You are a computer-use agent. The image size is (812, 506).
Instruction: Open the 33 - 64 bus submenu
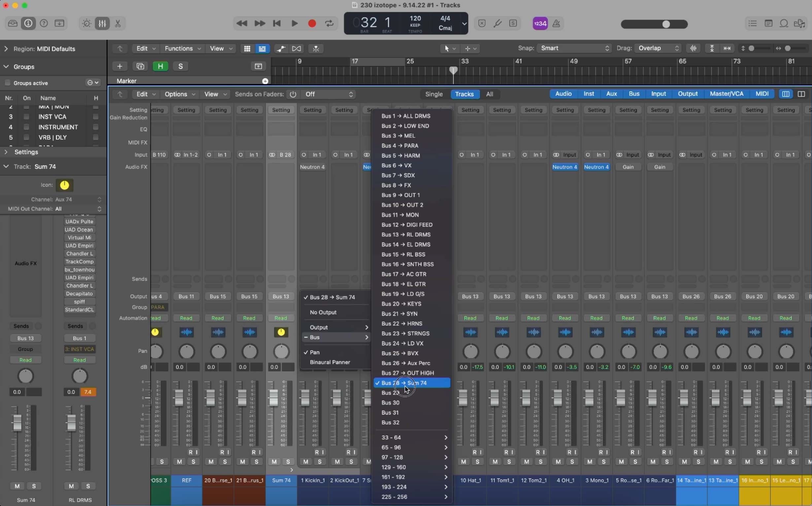412,438
